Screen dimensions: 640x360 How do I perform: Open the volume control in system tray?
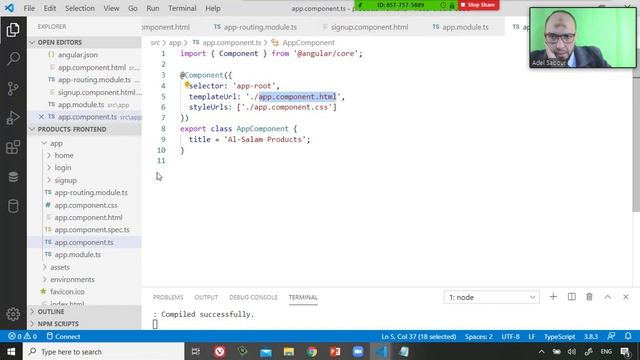(x=572, y=351)
